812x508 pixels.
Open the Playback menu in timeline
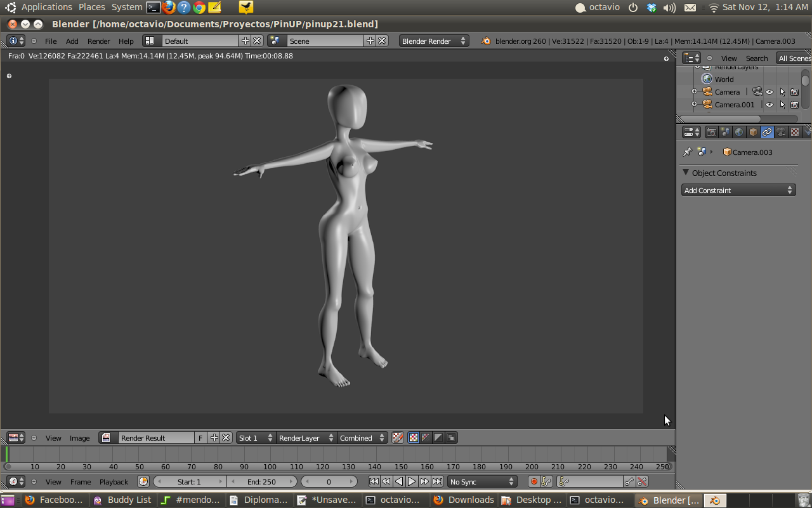point(114,482)
